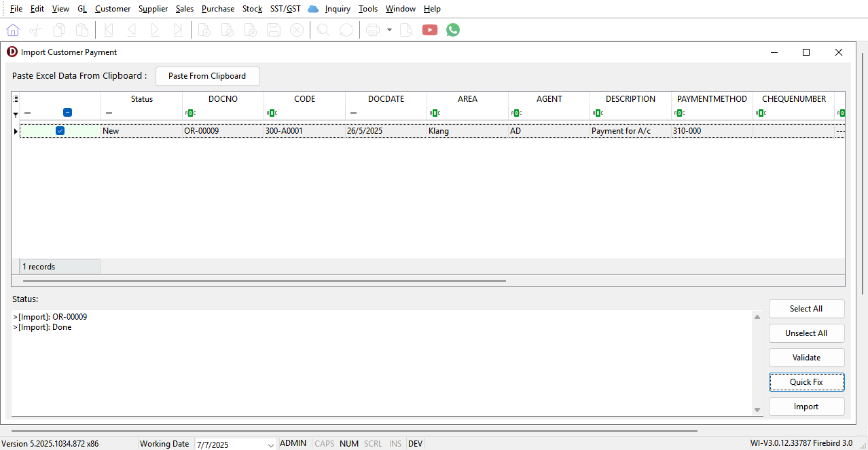Click the Home icon in the toolbar

pos(13,30)
